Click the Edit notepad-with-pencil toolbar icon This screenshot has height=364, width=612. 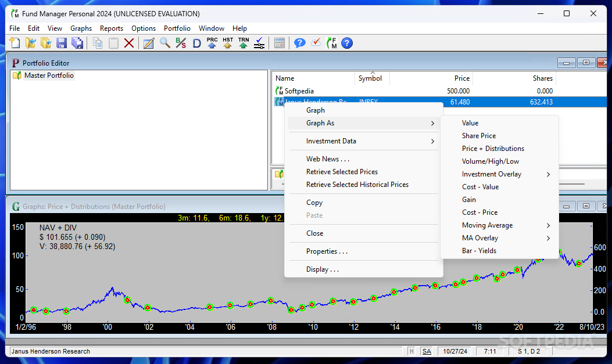point(149,43)
